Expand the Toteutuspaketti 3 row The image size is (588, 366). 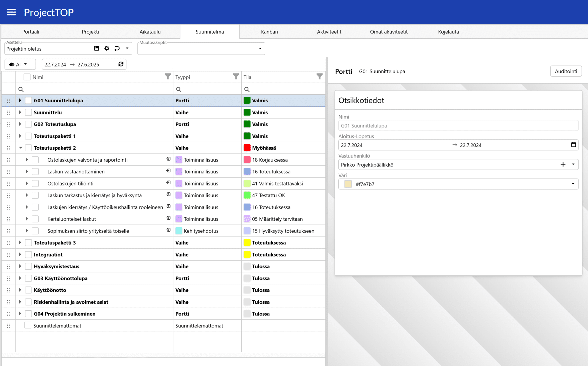pos(20,242)
